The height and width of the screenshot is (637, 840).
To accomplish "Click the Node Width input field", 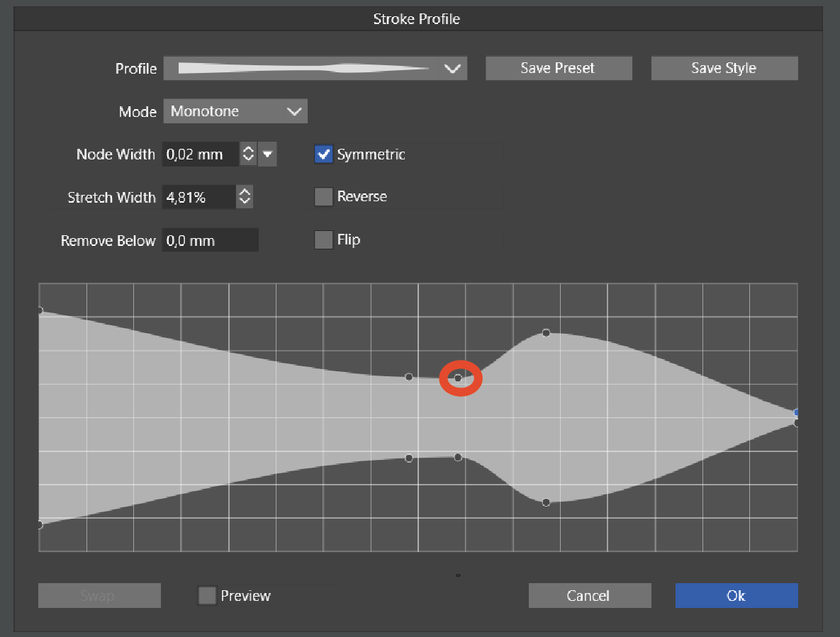I will (x=200, y=154).
